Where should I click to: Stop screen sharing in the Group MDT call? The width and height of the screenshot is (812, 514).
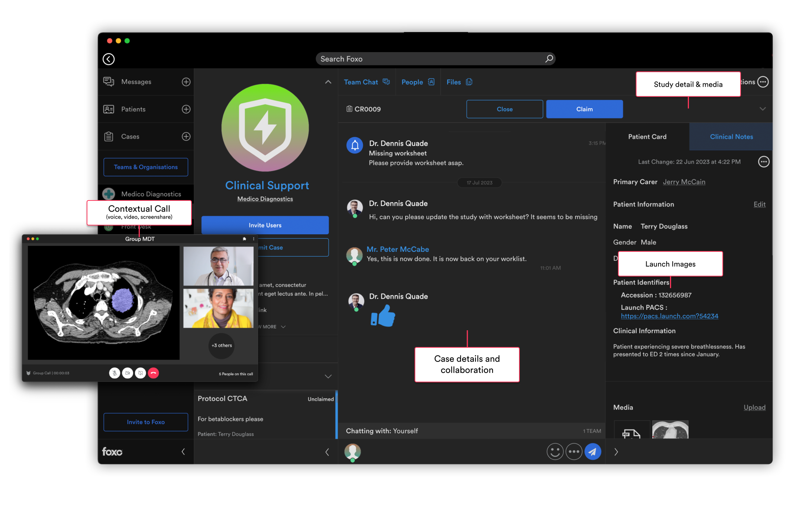coord(141,373)
